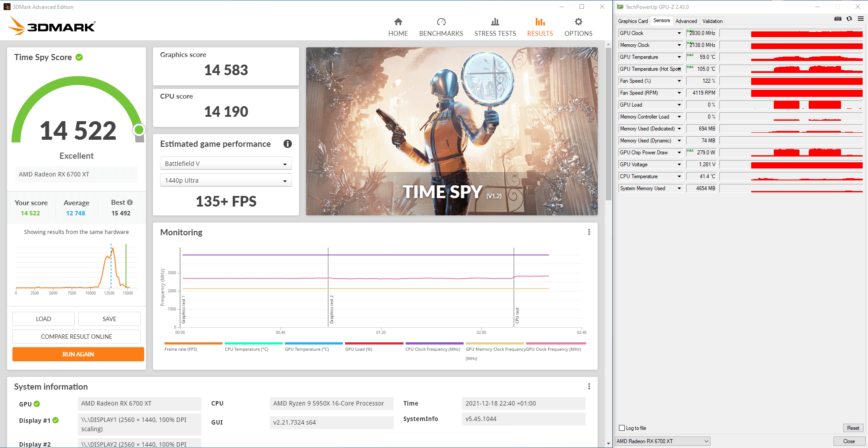Click the green check next to GPU label

pos(37,404)
